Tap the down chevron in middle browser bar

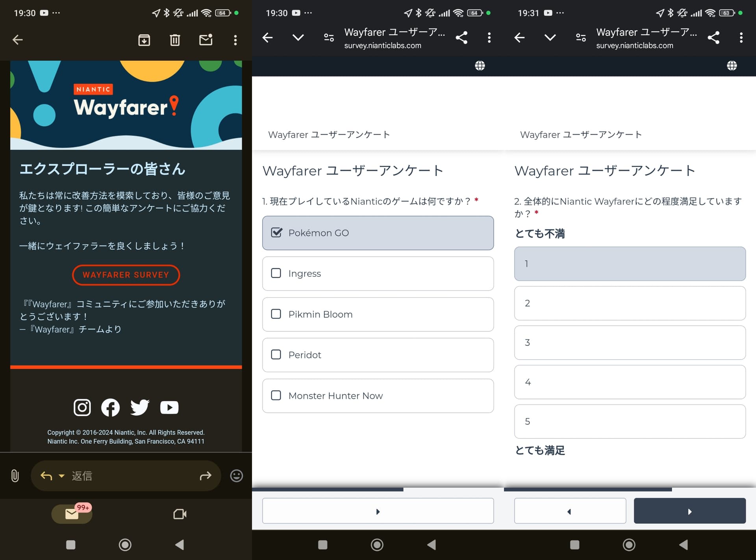tap(298, 38)
